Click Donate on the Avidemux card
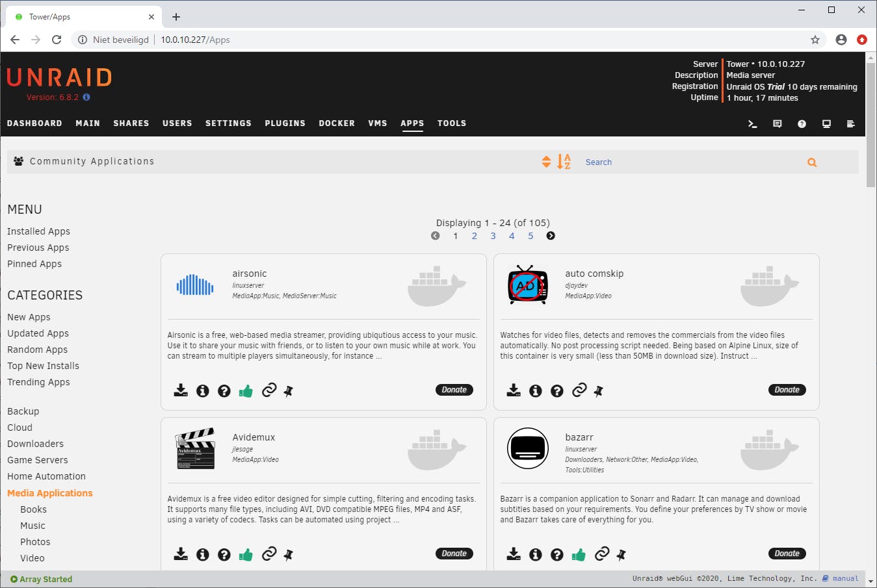The height and width of the screenshot is (588, 877). point(454,554)
